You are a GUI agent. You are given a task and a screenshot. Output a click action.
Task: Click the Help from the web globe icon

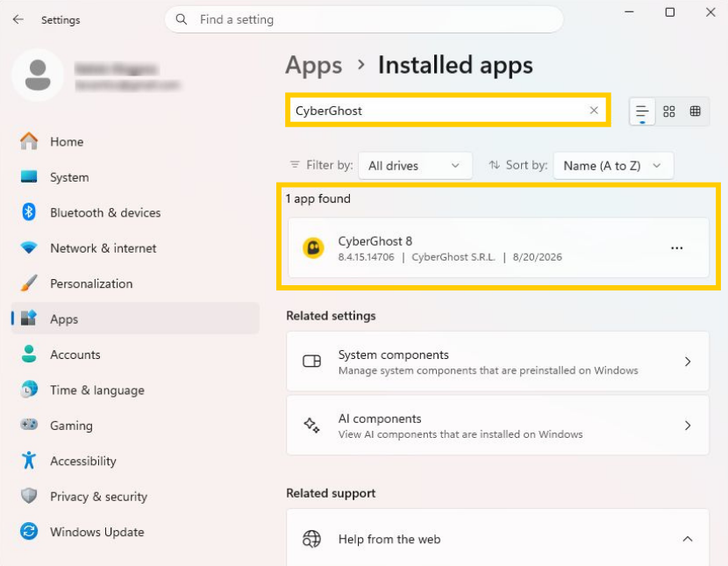[x=311, y=539]
